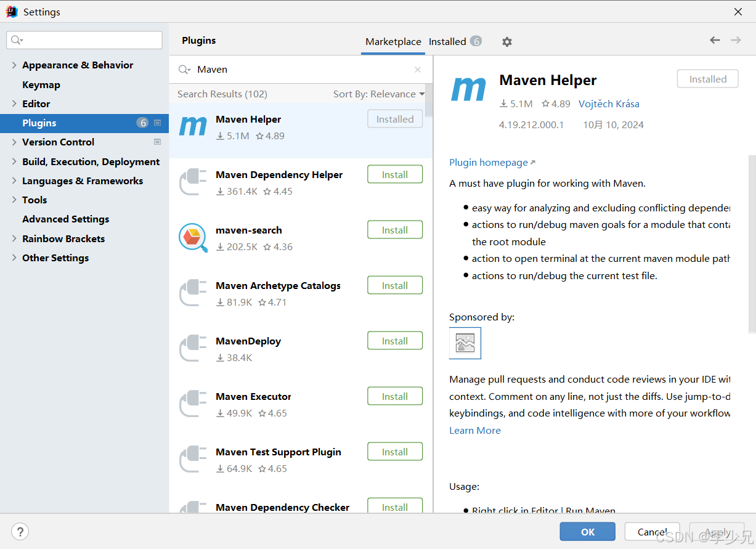The image size is (756, 549).
Task: Click the Maven Helper 4.89 rating in details
Action: [x=556, y=104]
